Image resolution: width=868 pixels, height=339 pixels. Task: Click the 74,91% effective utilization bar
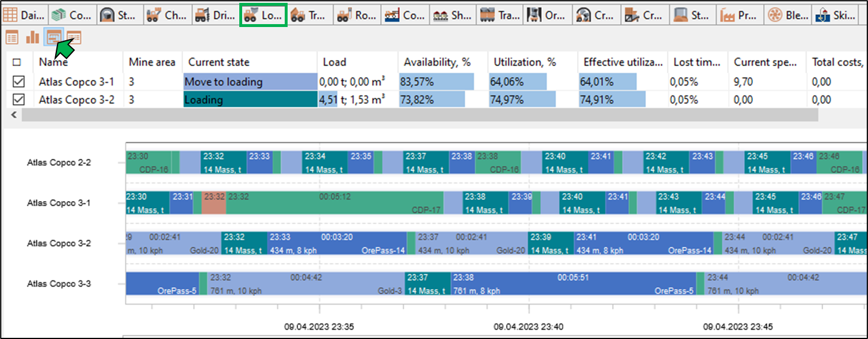click(612, 100)
